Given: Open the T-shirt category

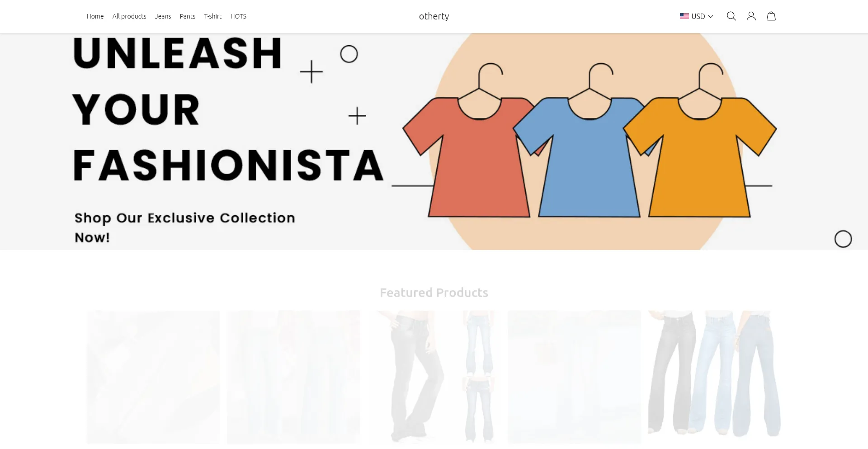Looking at the screenshot, I should 212,16.
